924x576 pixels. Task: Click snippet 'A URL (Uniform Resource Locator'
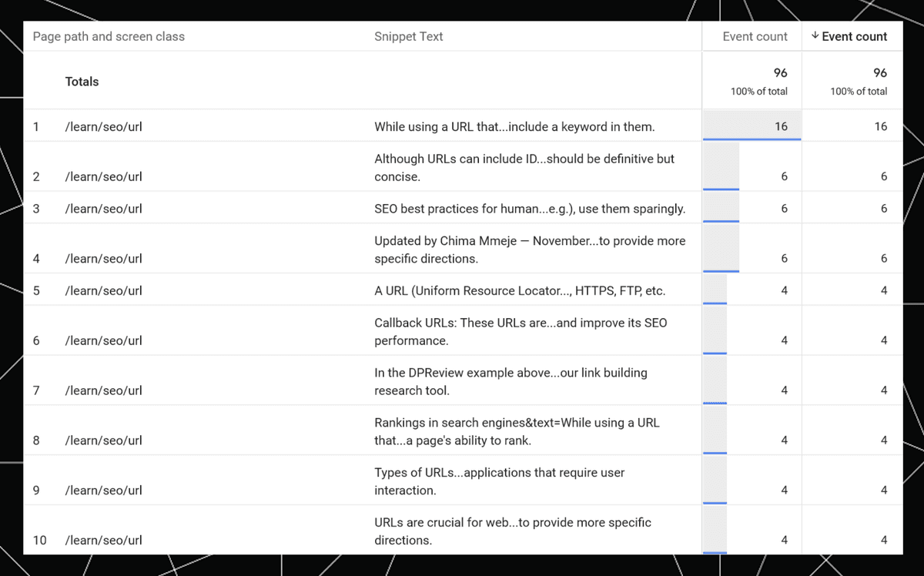(520, 290)
